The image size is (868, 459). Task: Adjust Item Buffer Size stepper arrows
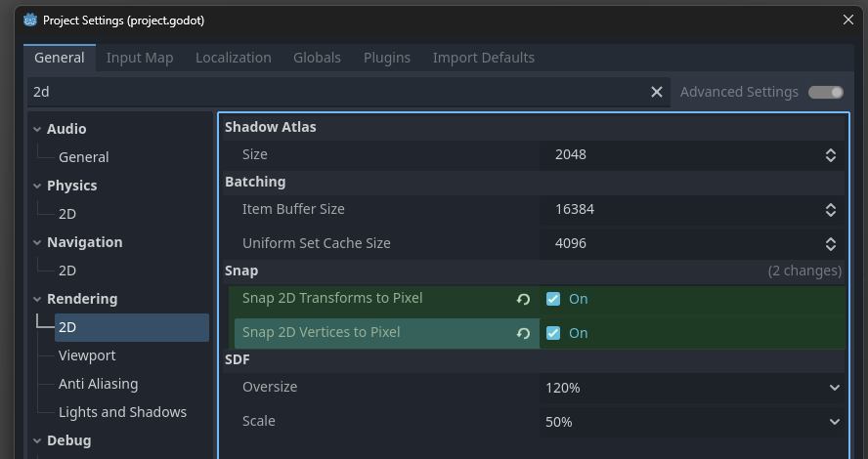(830, 210)
